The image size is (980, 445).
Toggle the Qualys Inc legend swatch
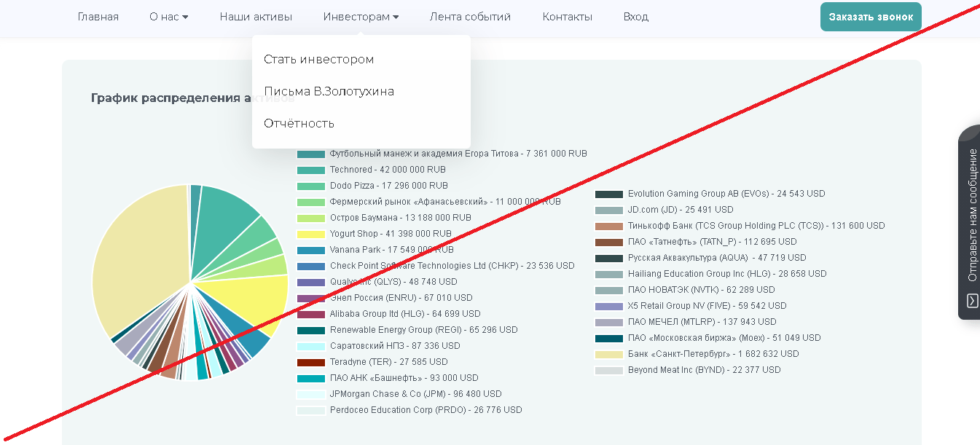coord(311,282)
